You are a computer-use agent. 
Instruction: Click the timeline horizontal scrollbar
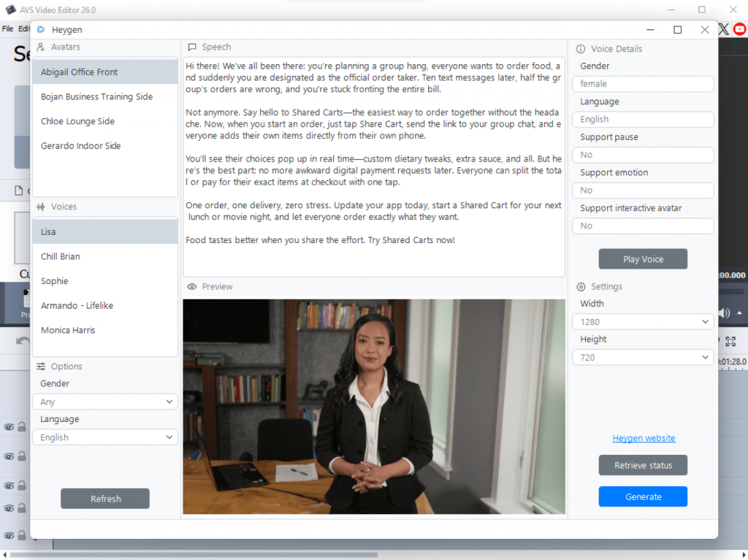click(193, 555)
